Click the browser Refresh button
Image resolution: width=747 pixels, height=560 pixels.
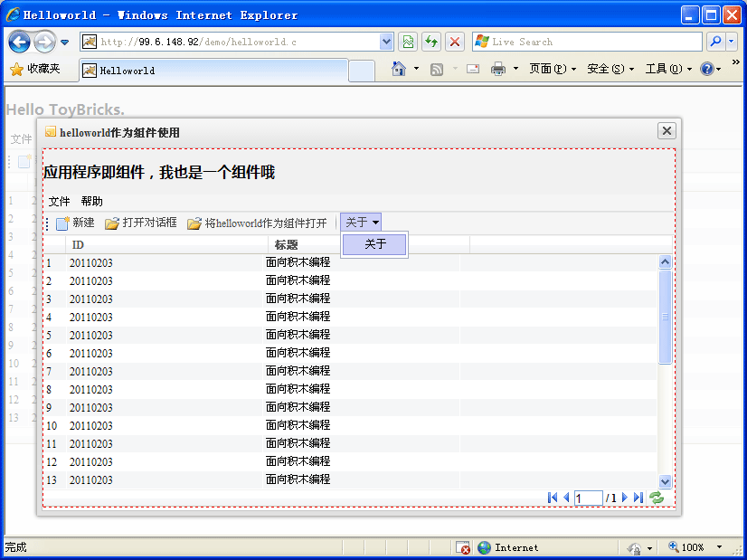431,42
